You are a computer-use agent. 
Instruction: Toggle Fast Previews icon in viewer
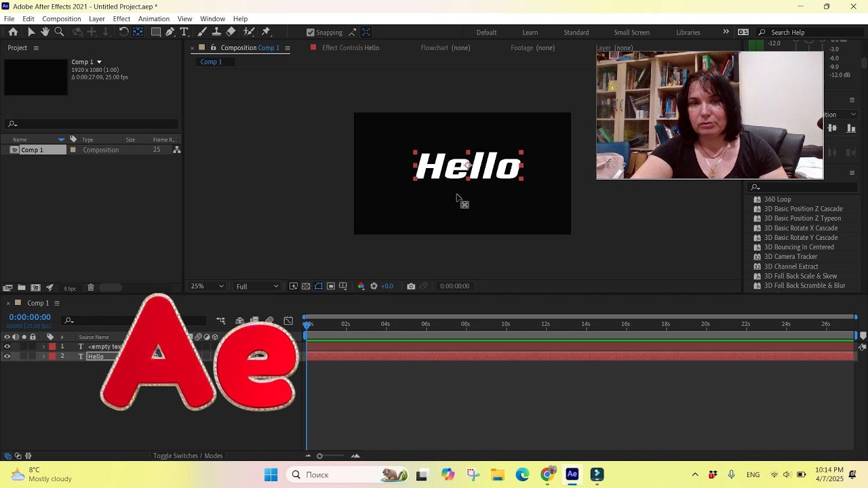click(294, 286)
